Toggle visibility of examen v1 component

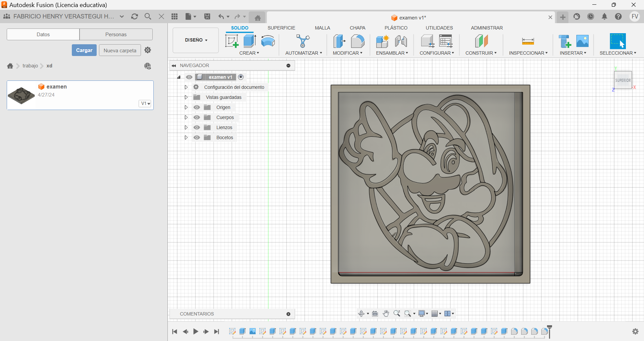pyautogui.click(x=189, y=77)
